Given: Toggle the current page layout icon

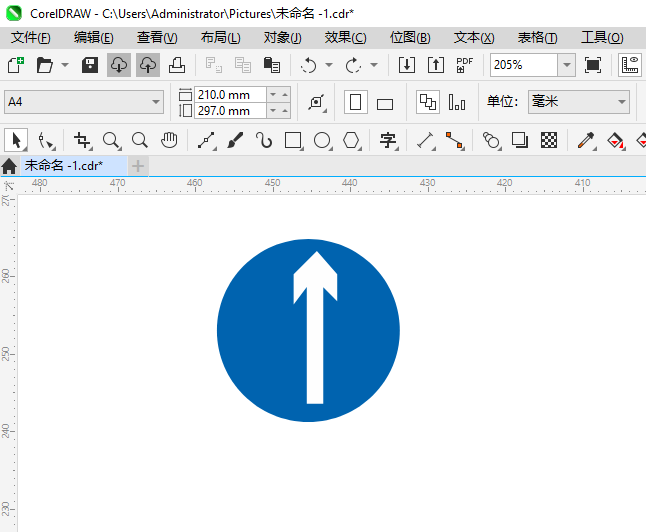Looking at the screenshot, I should 457,102.
